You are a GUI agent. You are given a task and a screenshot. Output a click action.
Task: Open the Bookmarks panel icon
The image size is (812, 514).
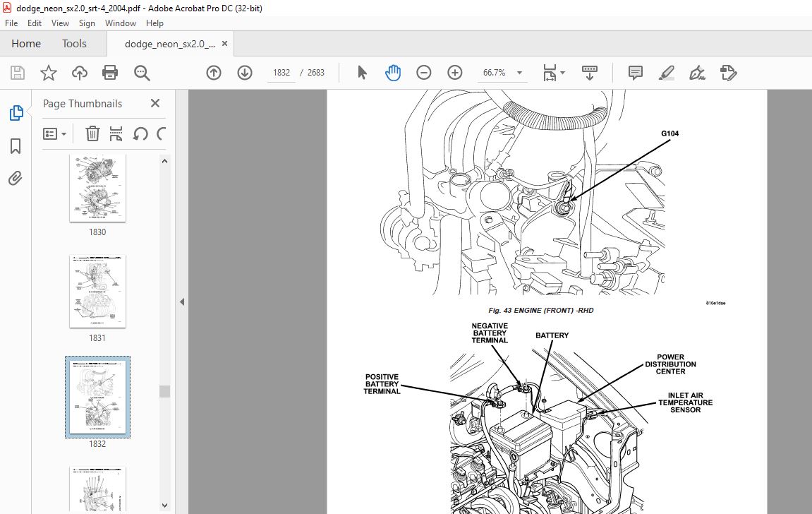pos(16,146)
